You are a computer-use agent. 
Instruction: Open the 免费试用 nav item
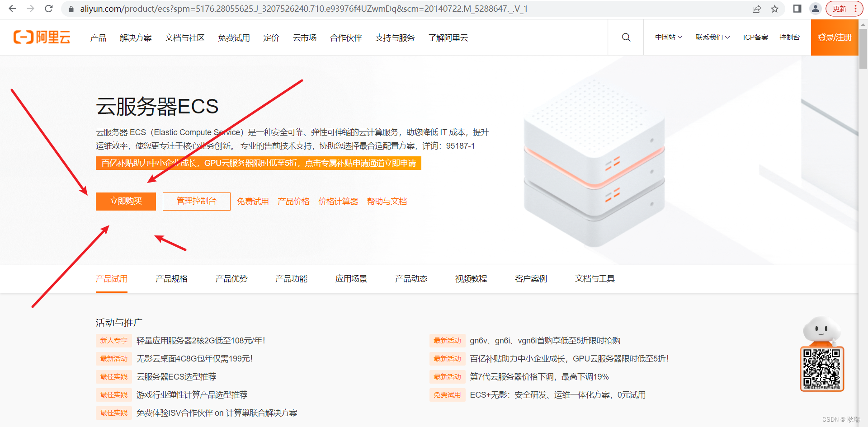(234, 38)
